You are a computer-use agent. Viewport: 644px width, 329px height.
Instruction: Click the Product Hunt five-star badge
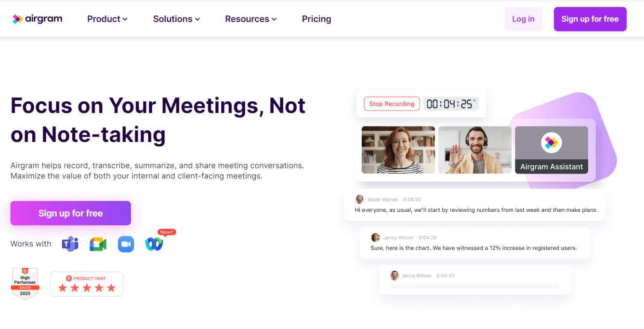click(x=87, y=284)
